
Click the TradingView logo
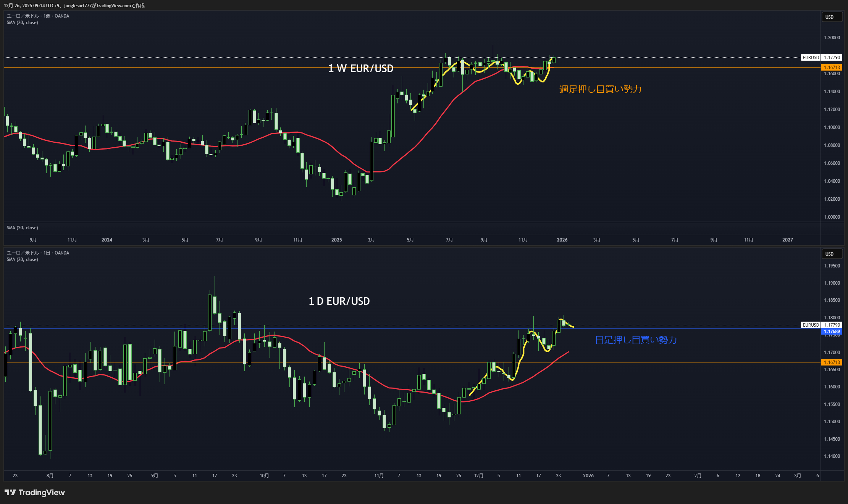coord(35,493)
